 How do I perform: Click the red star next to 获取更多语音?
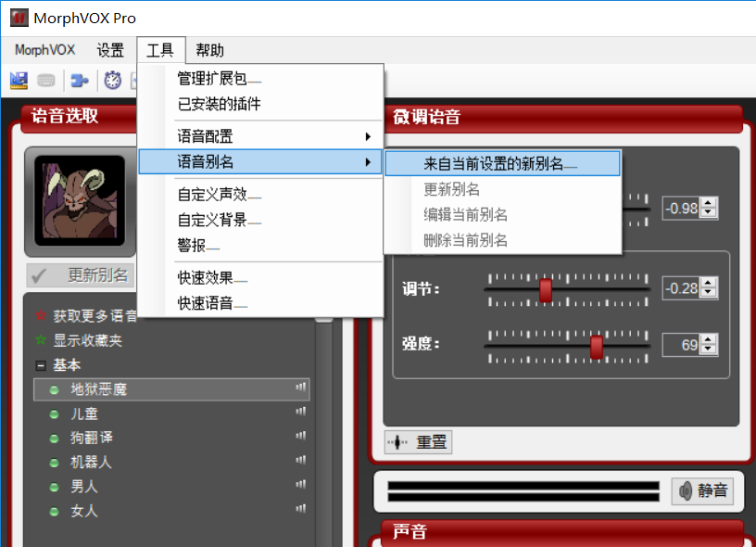click(41, 316)
